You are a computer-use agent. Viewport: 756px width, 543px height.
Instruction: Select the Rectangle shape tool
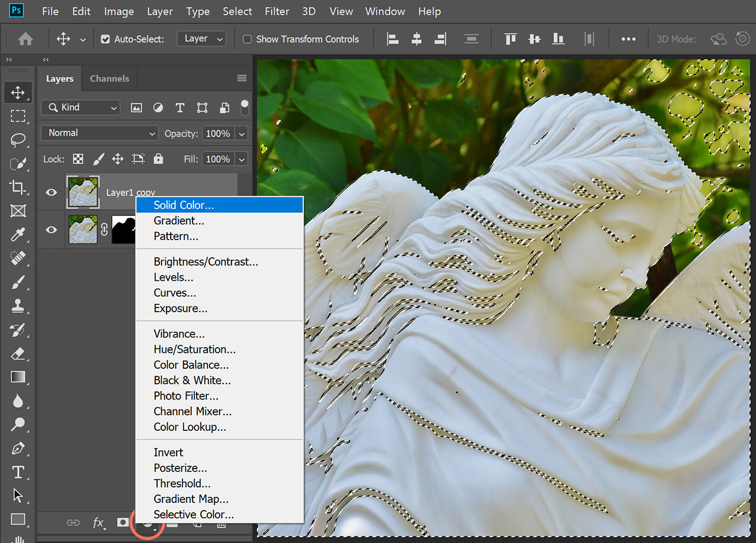coord(18,519)
